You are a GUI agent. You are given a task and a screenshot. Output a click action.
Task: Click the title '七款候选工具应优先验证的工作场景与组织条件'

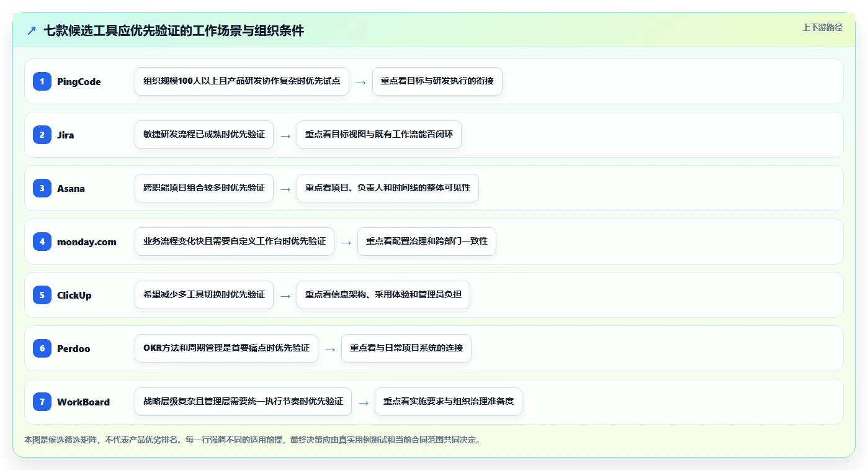[x=174, y=31]
